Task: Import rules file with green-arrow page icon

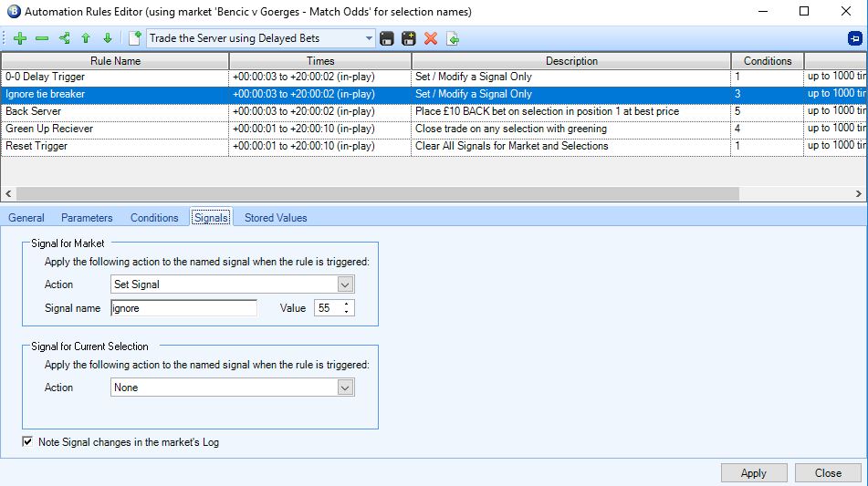Action: click(x=453, y=38)
